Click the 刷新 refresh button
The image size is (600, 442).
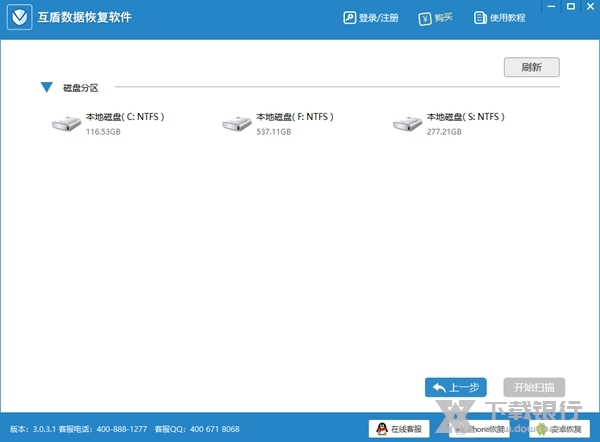click(x=532, y=67)
